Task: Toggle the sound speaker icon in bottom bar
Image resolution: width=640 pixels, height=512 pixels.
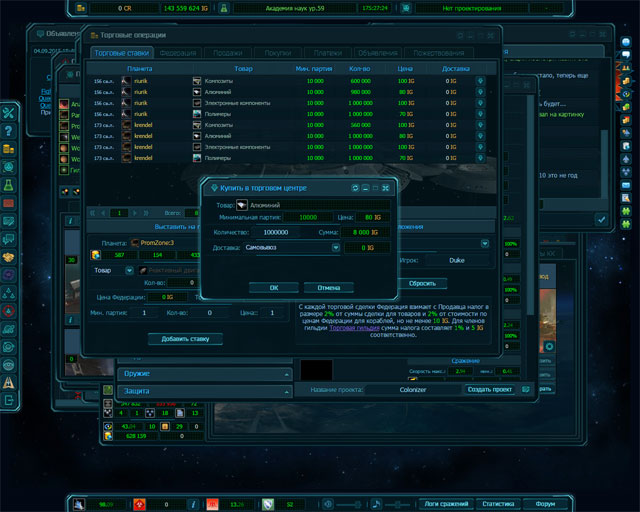Action: [x=328, y=504]
